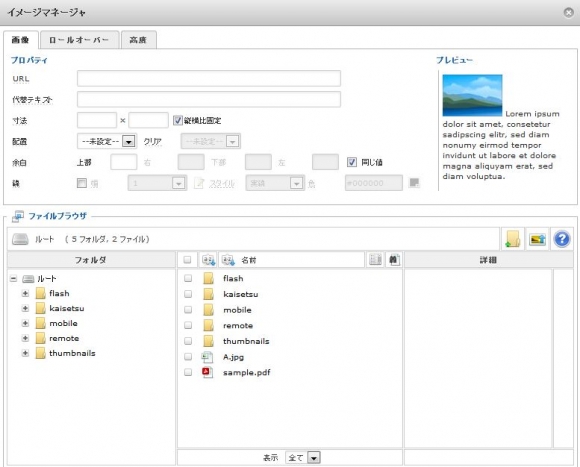580x467 pixels.
Task: Open the blue help icon
Action: click(x=562, y=239)
